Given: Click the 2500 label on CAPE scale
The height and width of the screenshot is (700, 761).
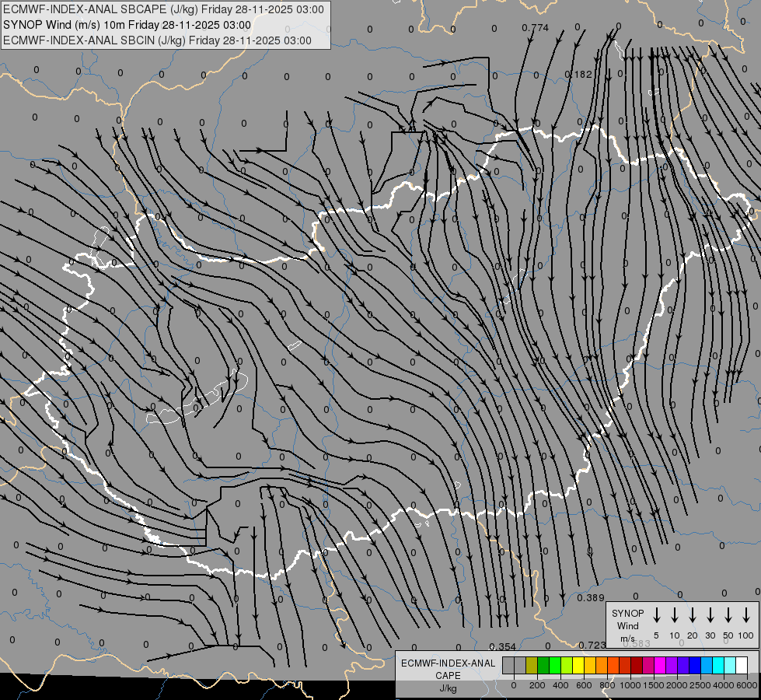Looking at the screenshot, I should pos(700,685).
